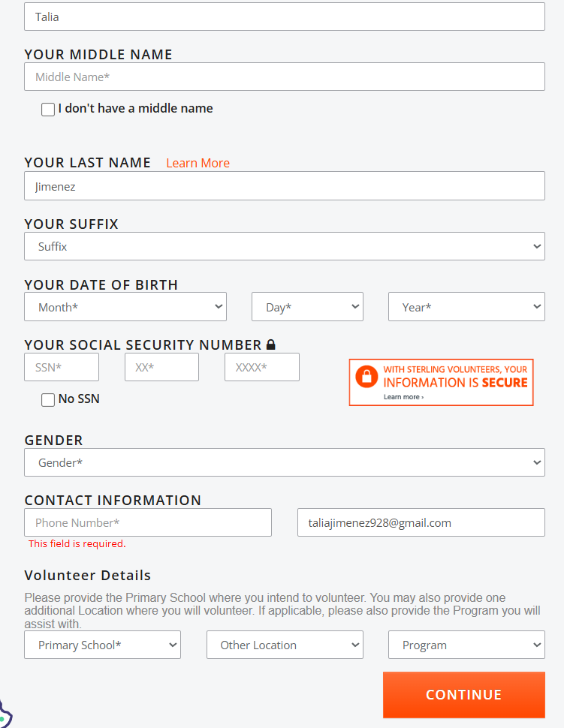Open the Day dropdown
Screen dimensions: 564x728
(307, 307)
